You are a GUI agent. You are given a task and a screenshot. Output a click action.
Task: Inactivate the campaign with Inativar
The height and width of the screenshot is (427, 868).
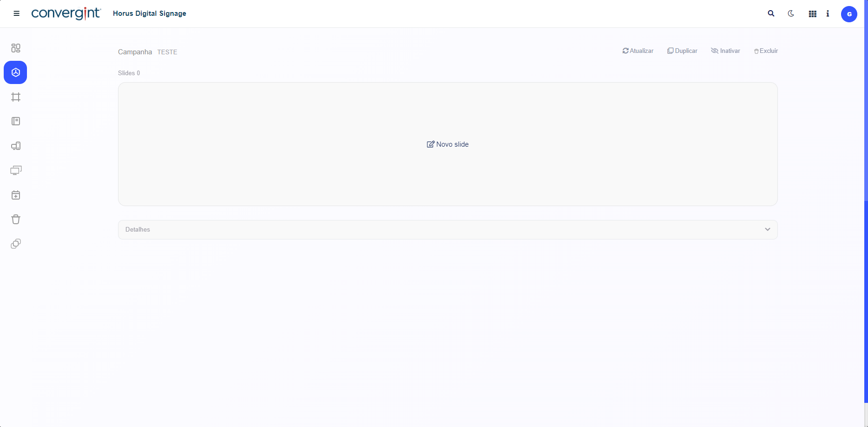tap(725, 51)
